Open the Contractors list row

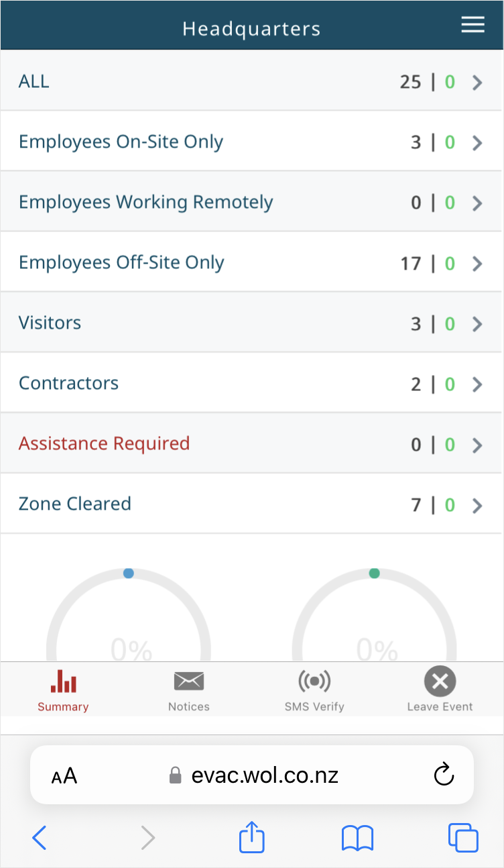(x=251, y=383)
